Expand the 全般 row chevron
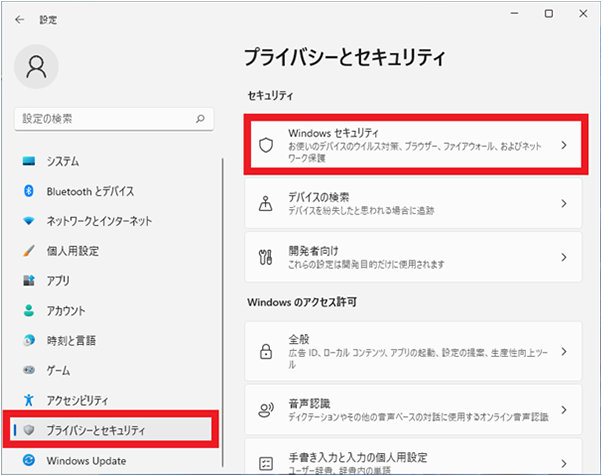602x476 pixels. coord(564,351)
